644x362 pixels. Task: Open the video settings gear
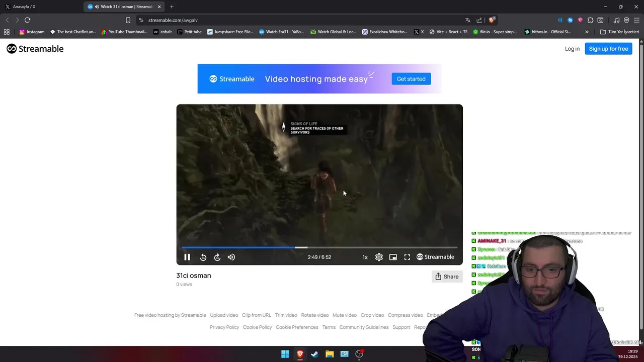[379, 257]
